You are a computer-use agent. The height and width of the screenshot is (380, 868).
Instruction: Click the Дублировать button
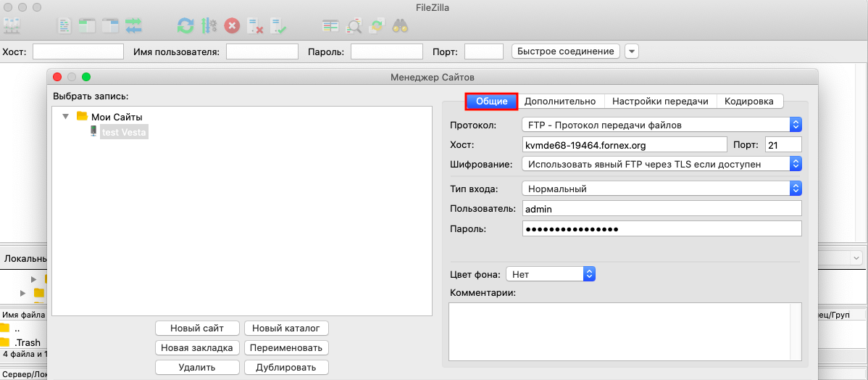286,367
